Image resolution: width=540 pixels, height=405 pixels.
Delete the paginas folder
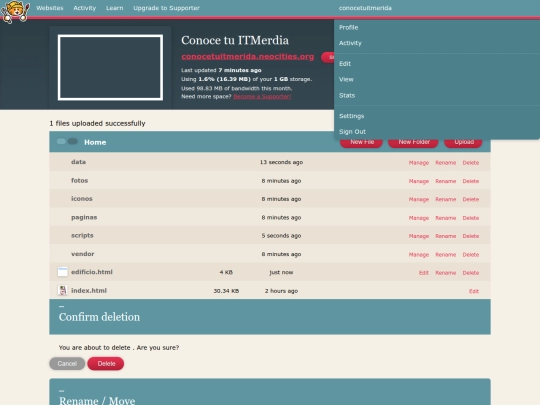tap(471, 218)
